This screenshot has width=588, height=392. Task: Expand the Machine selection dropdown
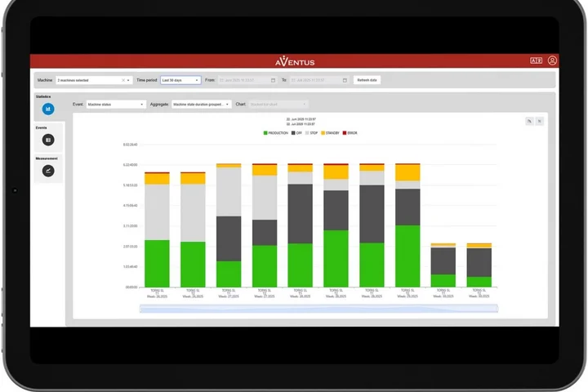pos(129,80)
